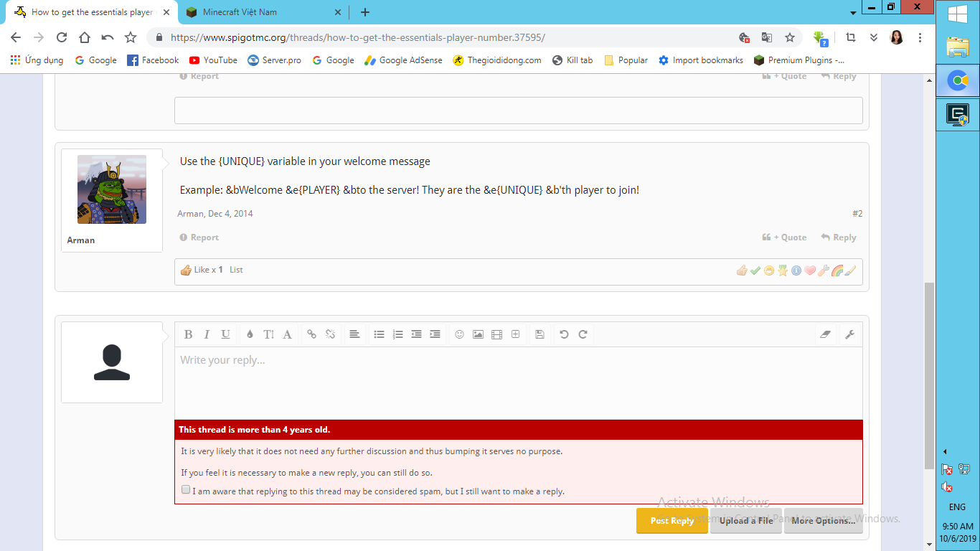The image size is (980, 551).
Task: Select the How to get the essentials tab
Action: click(x=92, y=12)
